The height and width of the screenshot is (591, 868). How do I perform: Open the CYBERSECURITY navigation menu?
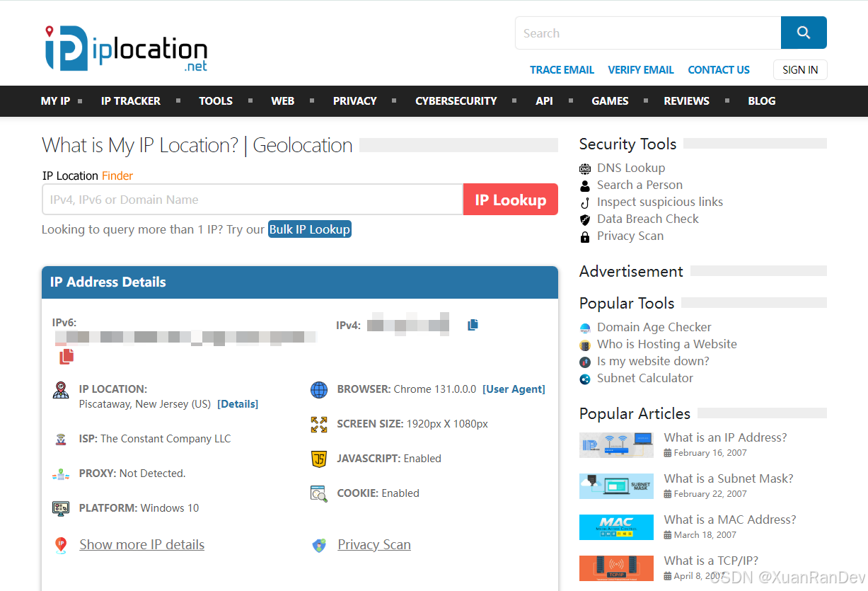click(x=456, y=101)
